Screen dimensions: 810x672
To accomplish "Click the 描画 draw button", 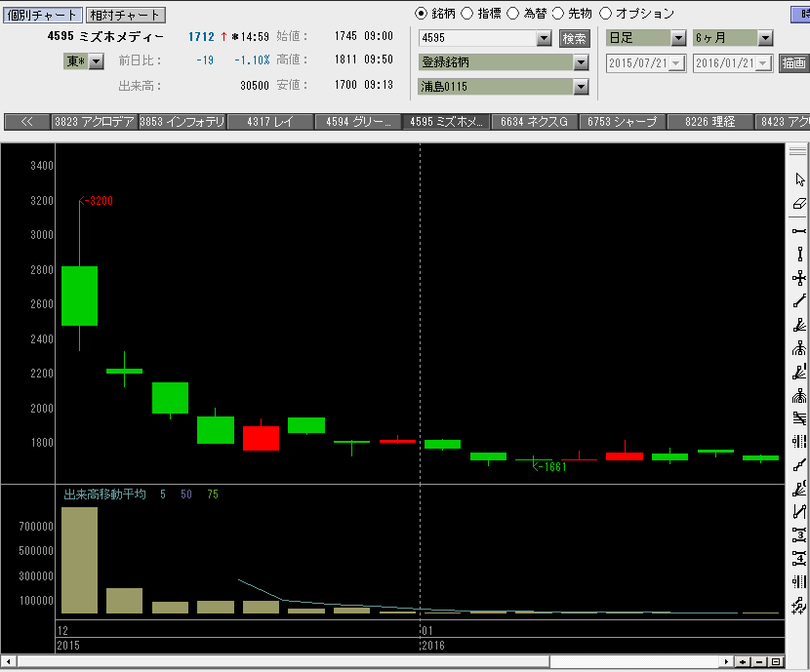I will point(794,63).
